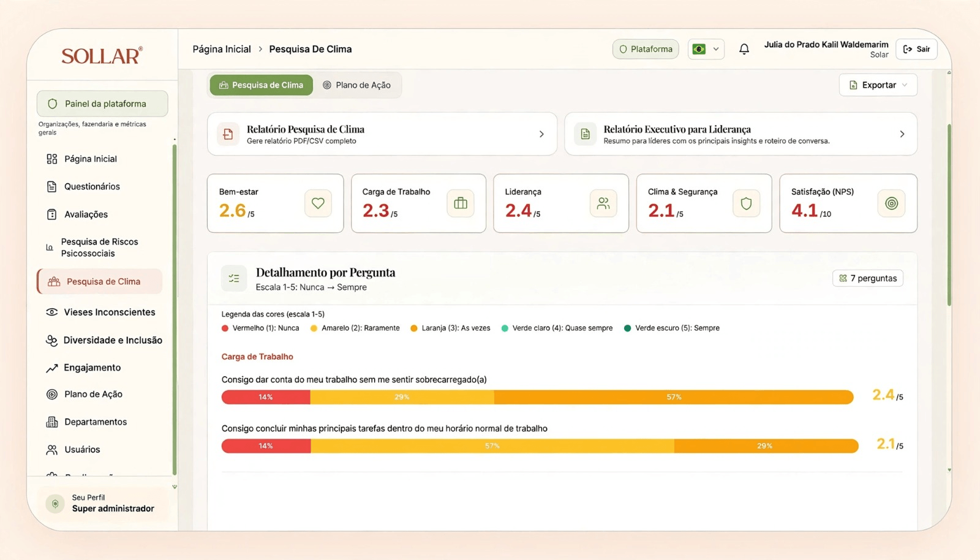Click the Verde claro (4) legend swatch
Screen dimensions: 980x560
click(x=505, y=328)
